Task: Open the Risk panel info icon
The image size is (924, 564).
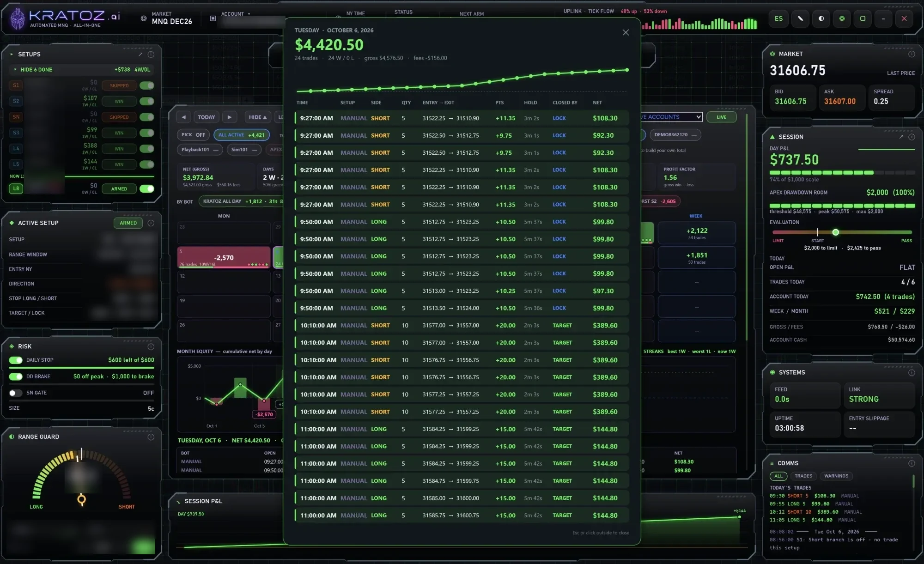Action: pos(151,346)
